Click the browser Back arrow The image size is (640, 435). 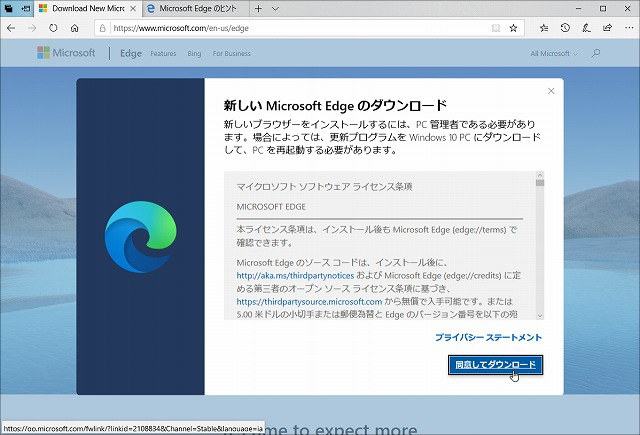[x=12, y=28]
